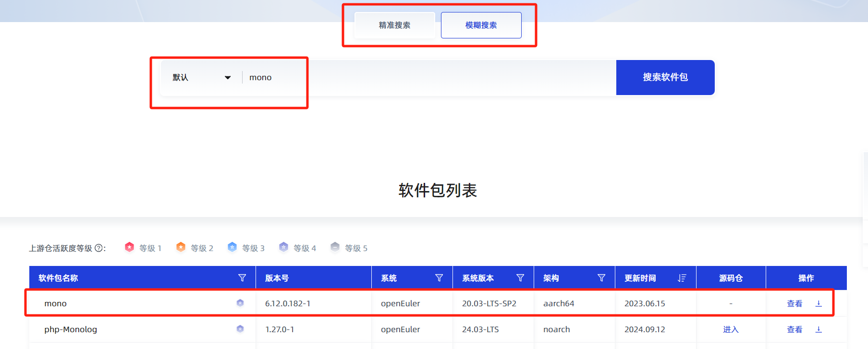
Task: Click the php-Monolog row activity level badge
Action: click(x=240, y=329)
